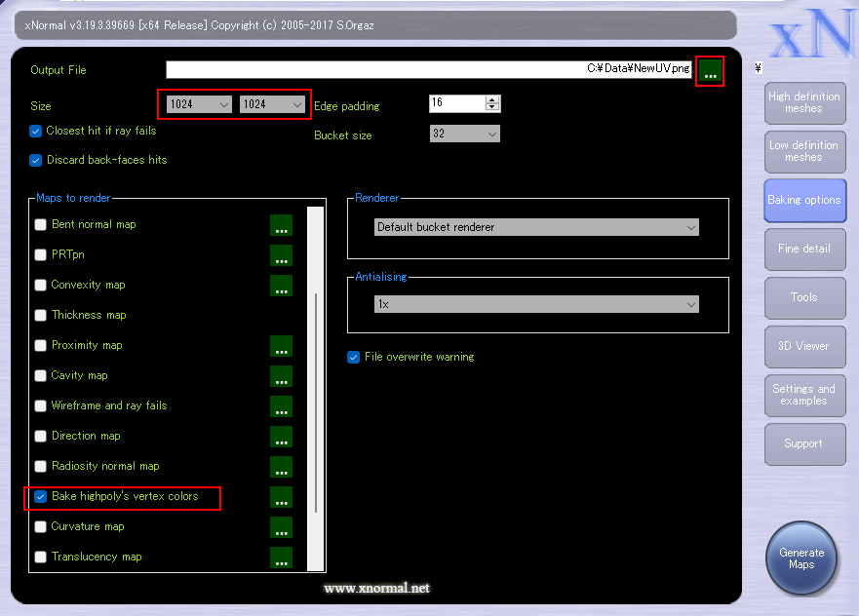Click the Output File browse button

coord(710,71)
